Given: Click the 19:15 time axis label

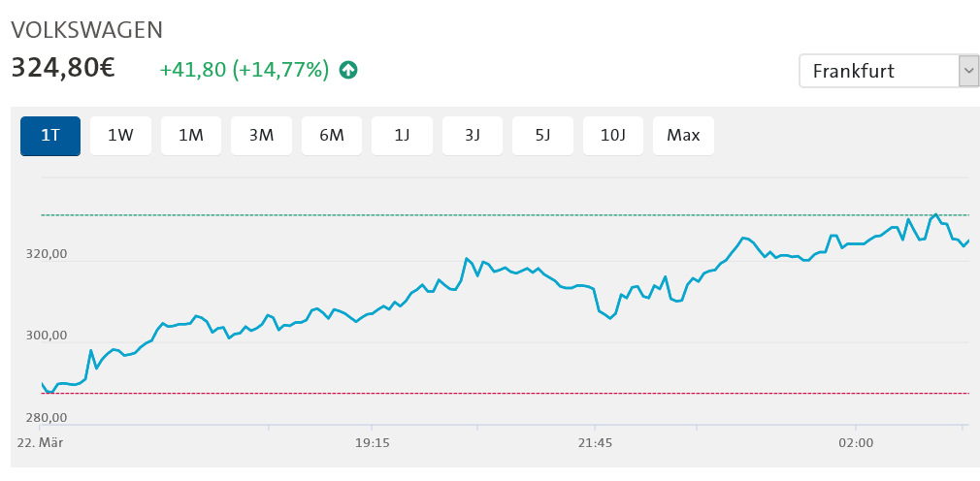Looking at the screenshot, I should coord(372,442).
